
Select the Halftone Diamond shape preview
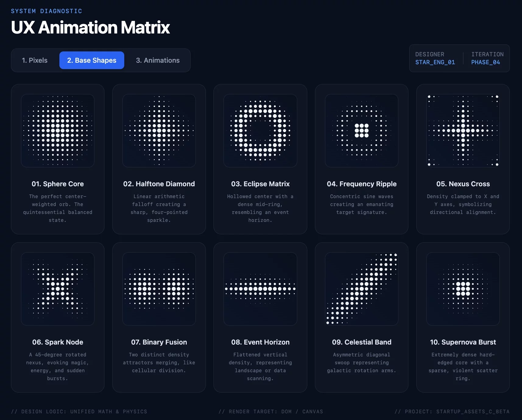pyautogui.click(x=159, y=131)
